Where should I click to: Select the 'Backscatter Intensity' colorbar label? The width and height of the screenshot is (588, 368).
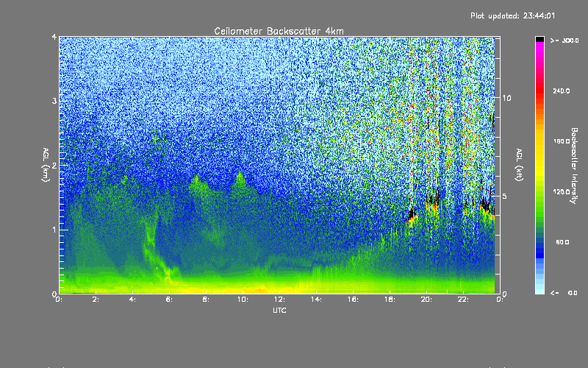coord(574,166)
